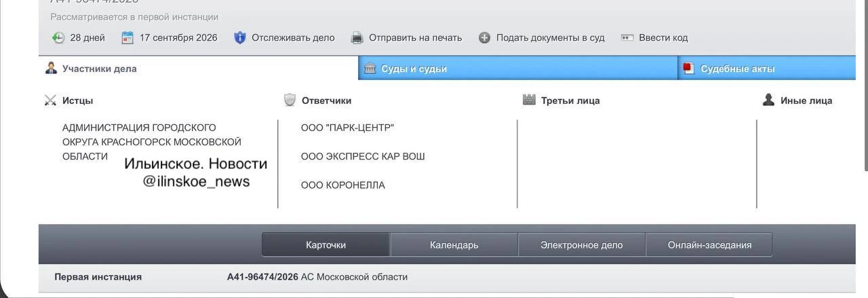The image size is (868, 298).
Task: Click the Ввести код link
Action: (663, 38)
